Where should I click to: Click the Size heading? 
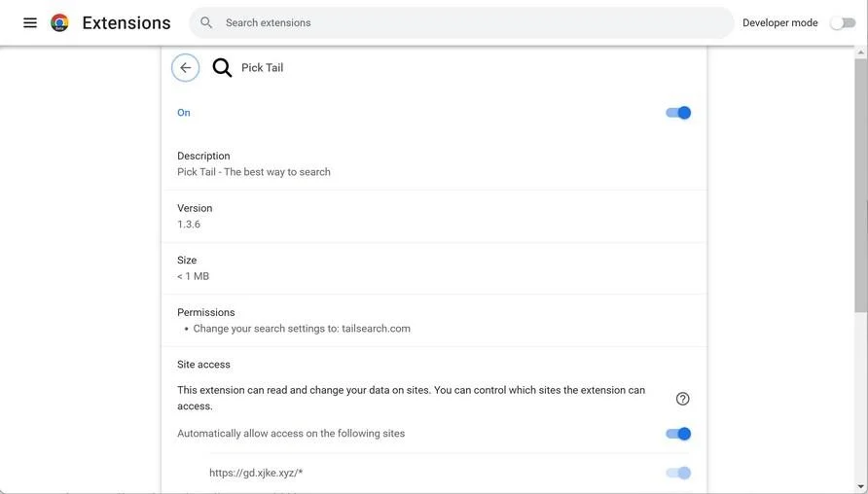[187, 260]
